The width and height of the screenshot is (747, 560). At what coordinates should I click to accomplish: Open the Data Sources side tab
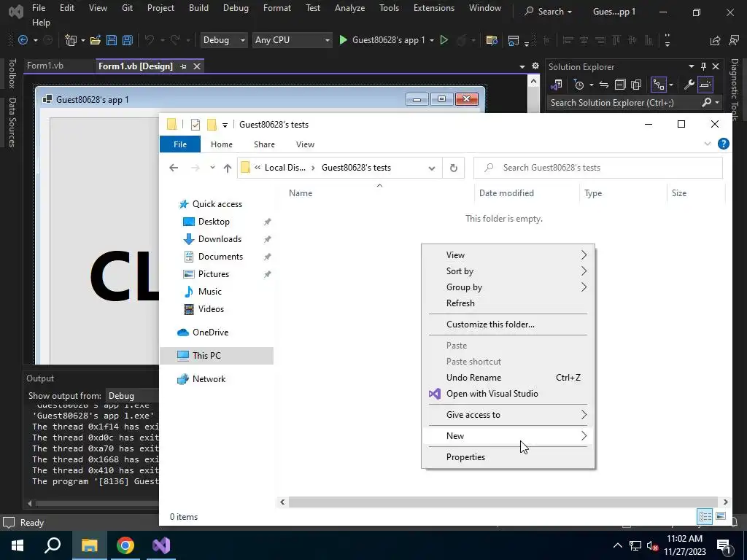[12, 122]
